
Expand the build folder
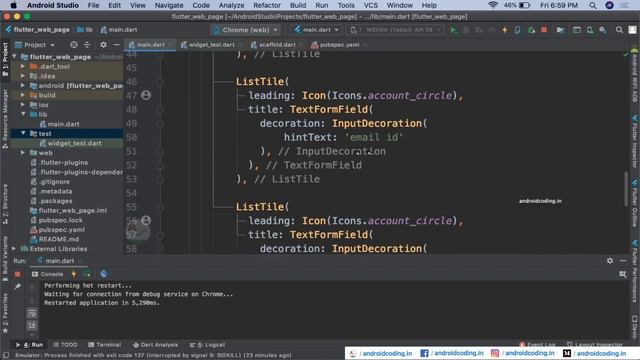coord(23,95)
